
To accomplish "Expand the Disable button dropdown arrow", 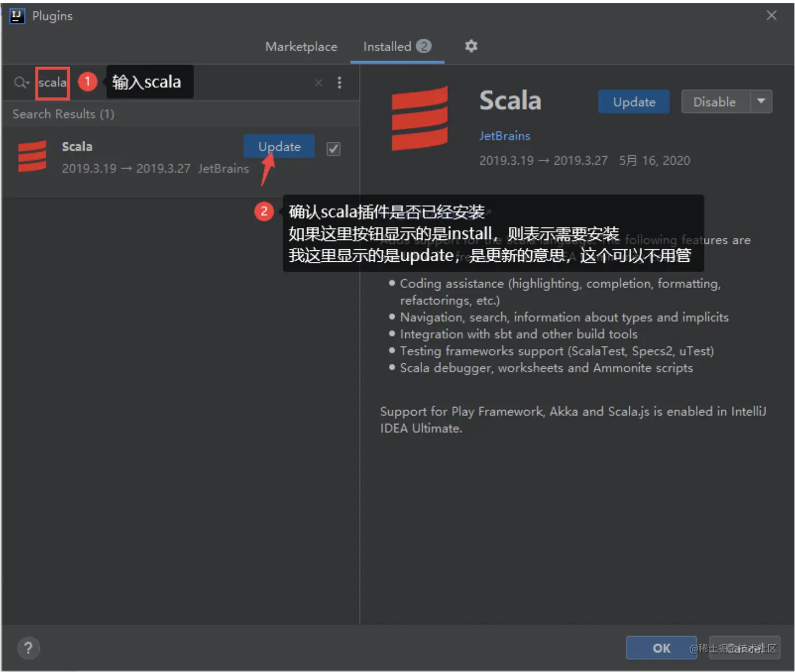I will pyautogui.click(x=761, y=101).
